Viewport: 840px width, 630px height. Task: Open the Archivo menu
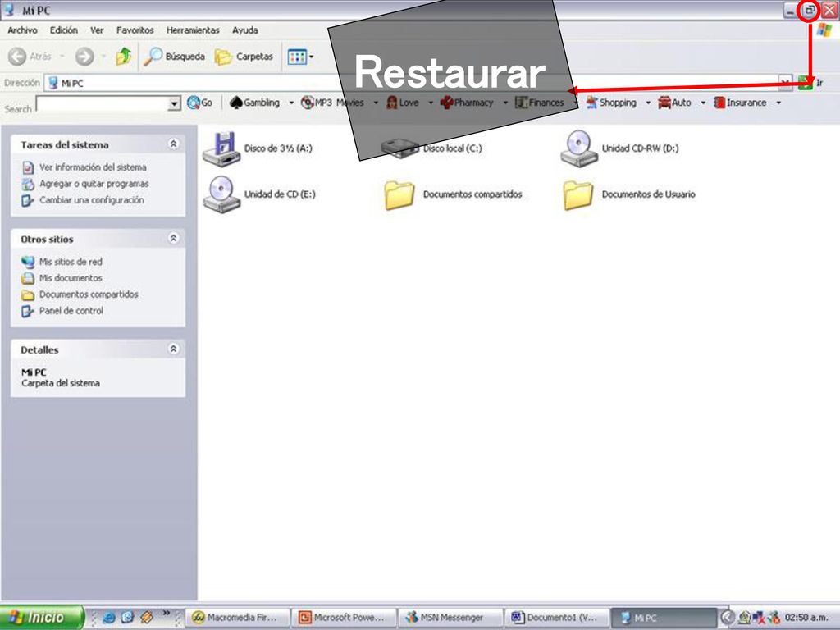22,30
